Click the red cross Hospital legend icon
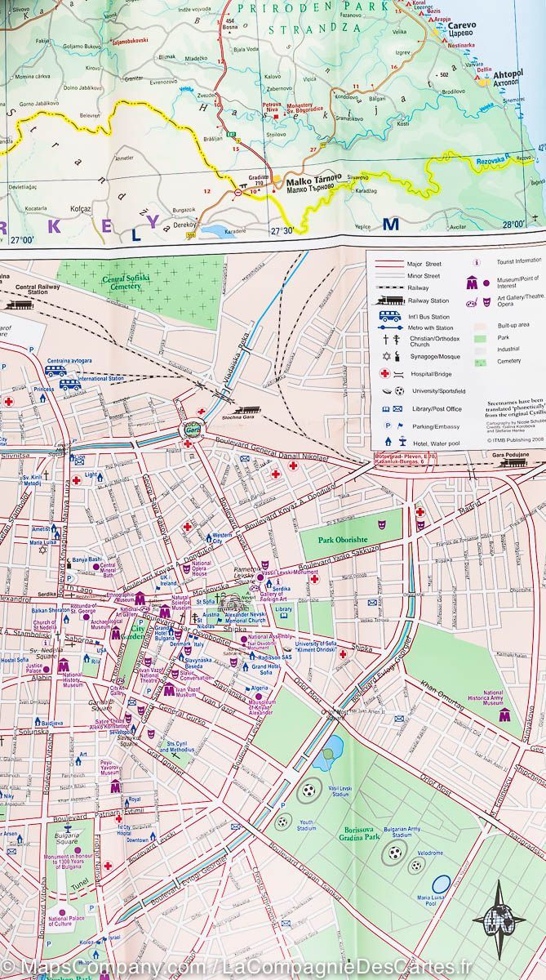The width and height of the screenshot is (546, 980). pyautogui.click(x=384, y=372)
